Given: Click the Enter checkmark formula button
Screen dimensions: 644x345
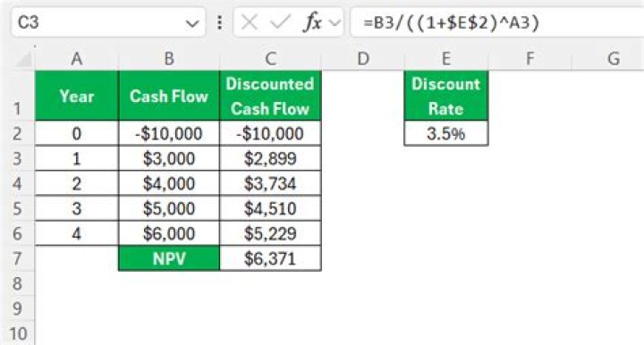Looking at the screenshot, I should 281,22.
